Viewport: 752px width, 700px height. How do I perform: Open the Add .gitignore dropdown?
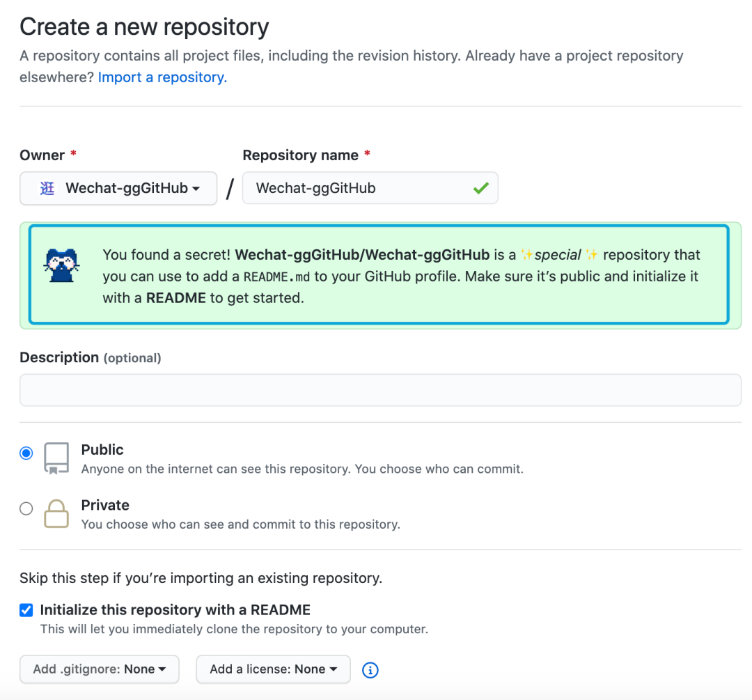pyautogui.click(x=100, y=669)
